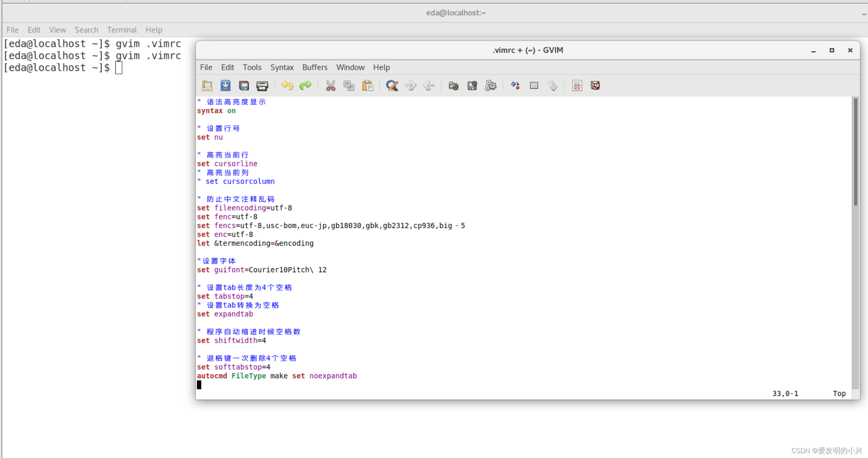Click the Make build icon
Image resolution: width=868 pixels, height=458 pixels.
515,86
